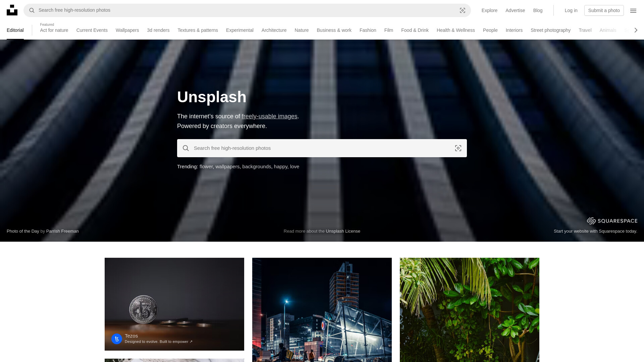Image resolution: width=644 pixels, height=362 pixels.
Task: Go to the Nature category
Action: [302, 30]
